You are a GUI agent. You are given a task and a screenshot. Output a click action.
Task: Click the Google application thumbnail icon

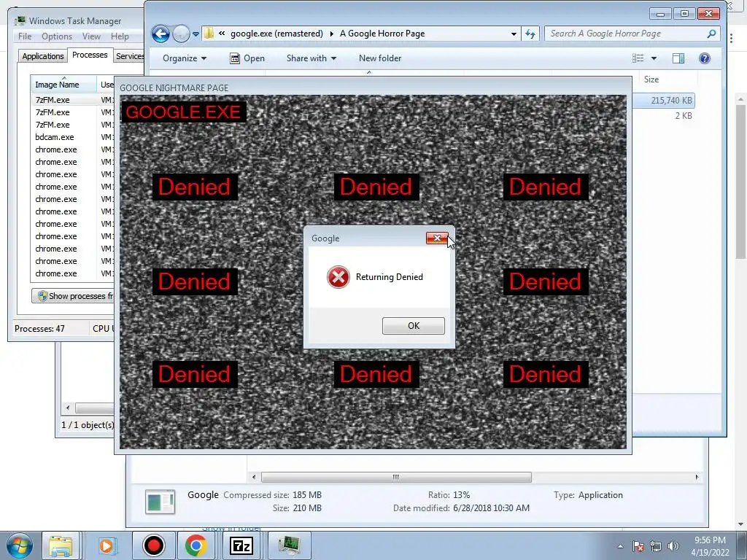[x=160, y=502]
